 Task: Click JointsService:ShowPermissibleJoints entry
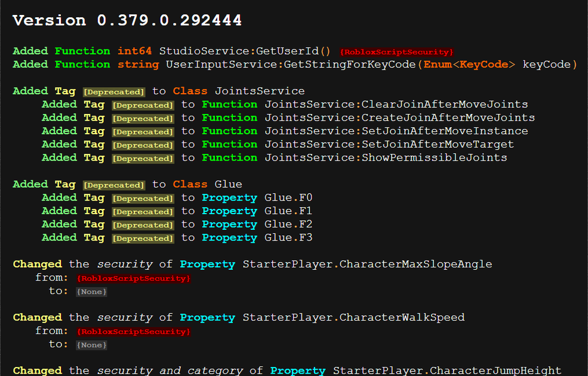click(x=386, y=158)
